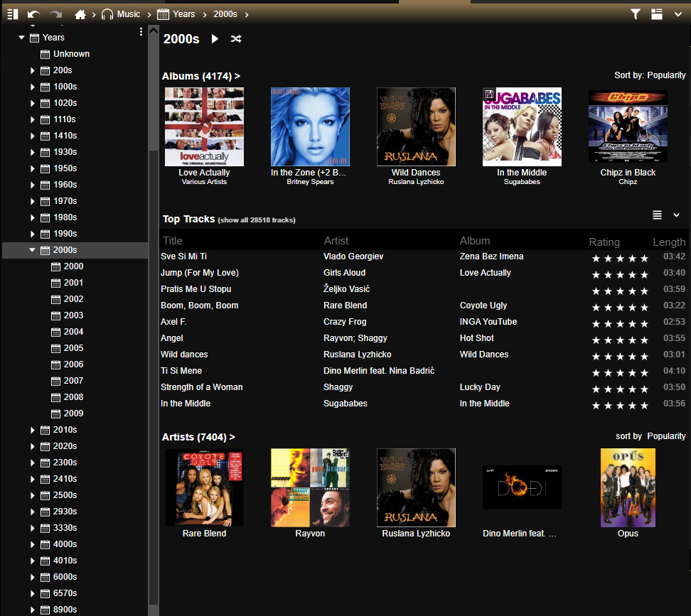Play the 2000s collection
This screenshot has width=691, height=616.
[x=215, y=39]
